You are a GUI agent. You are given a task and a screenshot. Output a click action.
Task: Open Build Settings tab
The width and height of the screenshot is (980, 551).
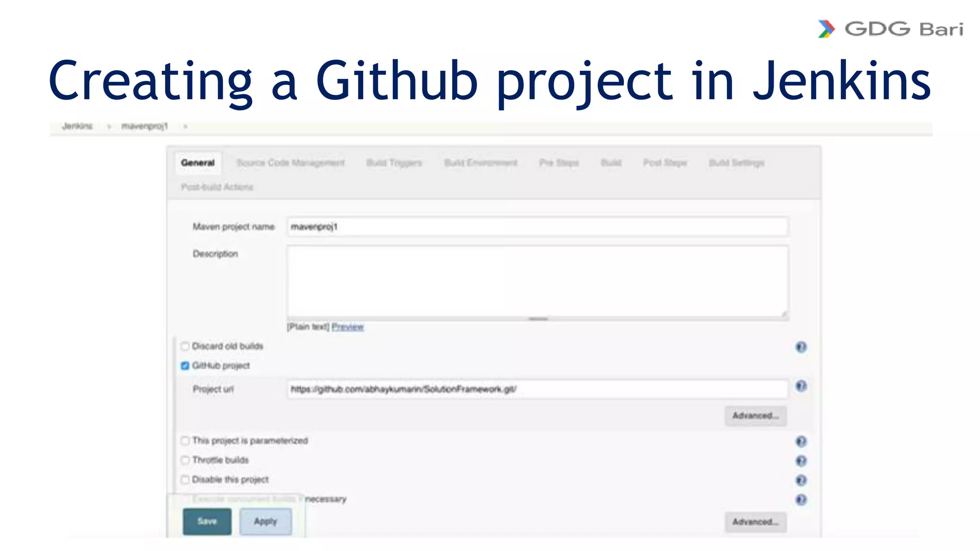736,163
